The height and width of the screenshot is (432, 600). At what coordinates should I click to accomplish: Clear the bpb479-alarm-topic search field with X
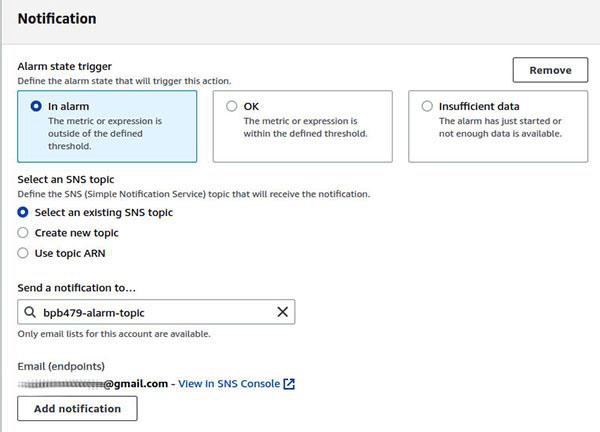pyautogui.click(x=282, y=313)
